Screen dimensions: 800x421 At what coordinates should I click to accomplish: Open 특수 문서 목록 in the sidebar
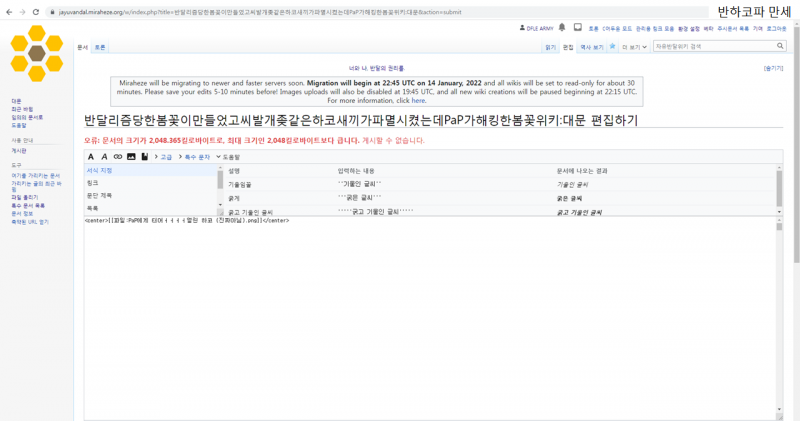point(28,206)
